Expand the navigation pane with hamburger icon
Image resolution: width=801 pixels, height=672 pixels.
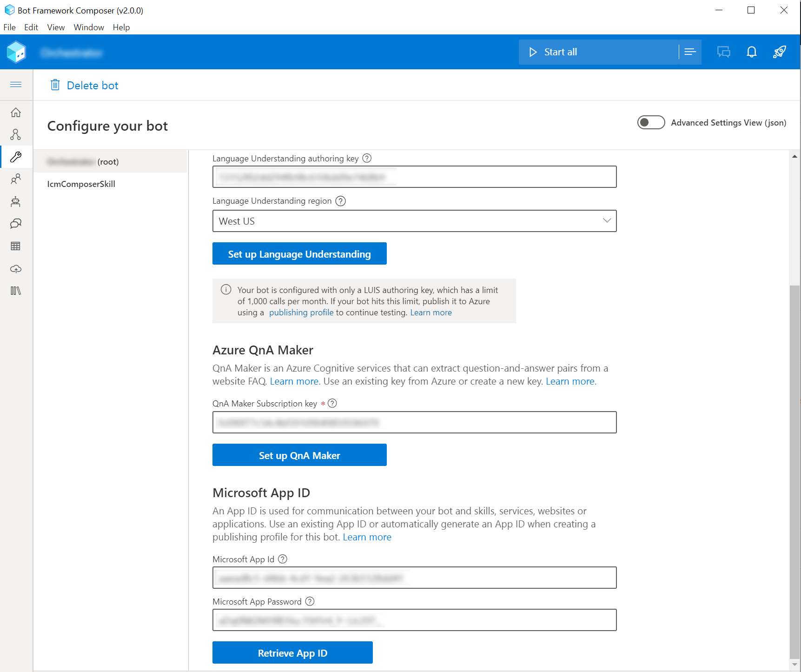[16, 84]
